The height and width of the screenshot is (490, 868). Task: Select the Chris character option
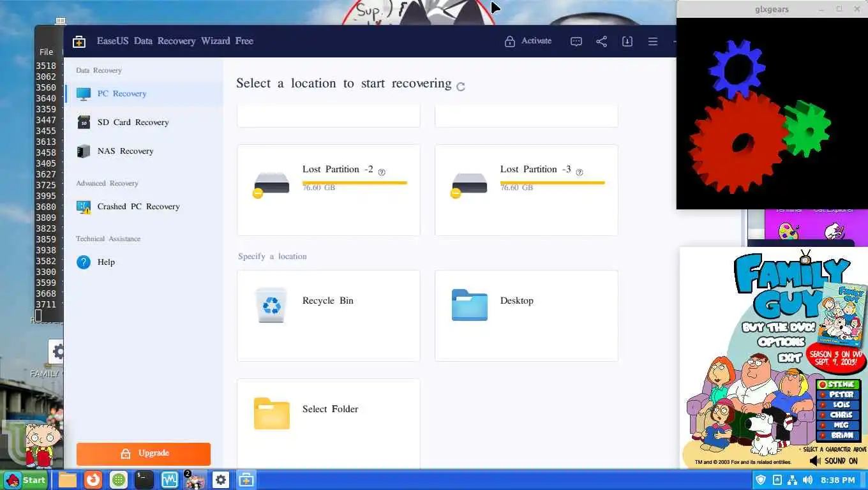point(839,415)
